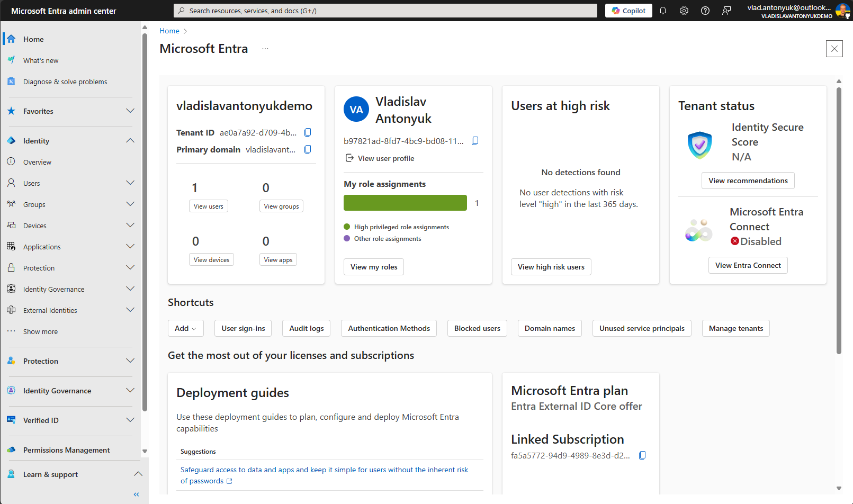Copy the Tenant ID value
853x504 pixels.
pyautogui.click(x=308, y=132)
